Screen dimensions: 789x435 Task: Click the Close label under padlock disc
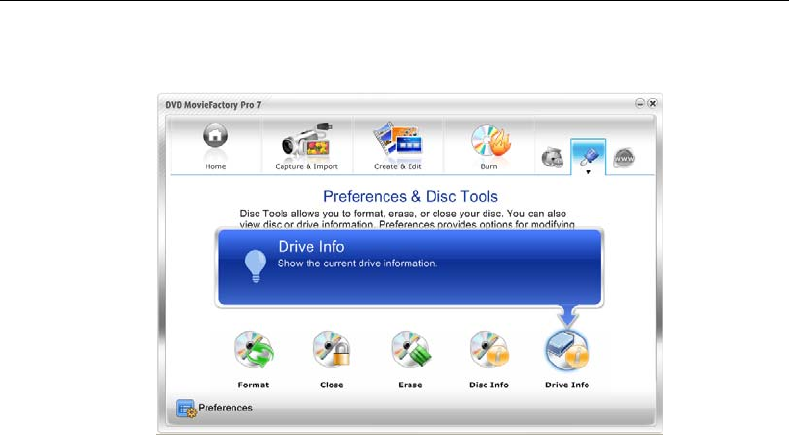tap(332, 385)
